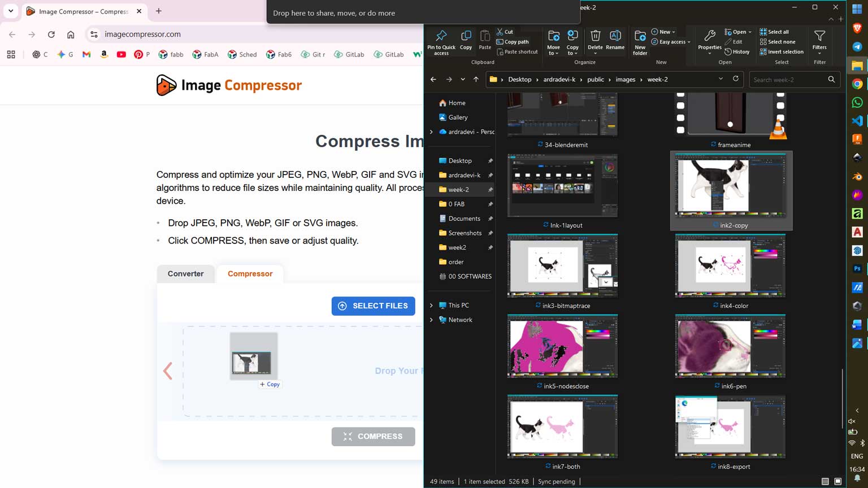Open the Move to dropdown

[x=553, y=41]
